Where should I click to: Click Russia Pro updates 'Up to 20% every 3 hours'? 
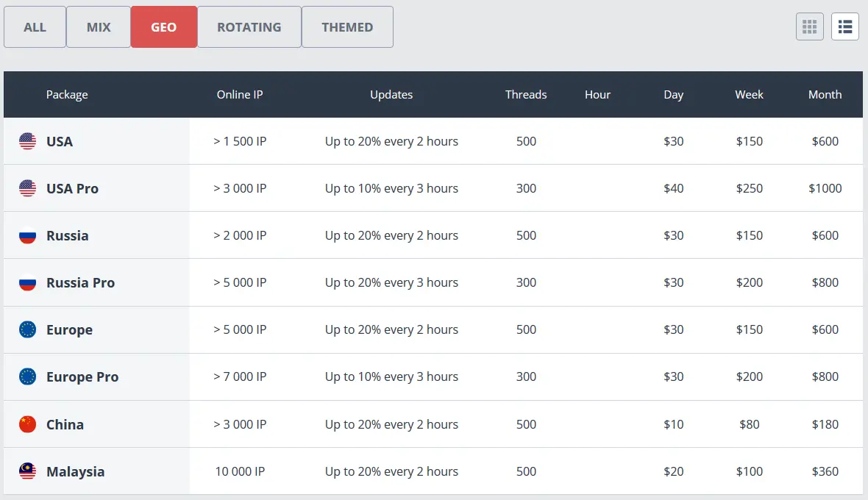pyautogui.click(x=391, y=282)
